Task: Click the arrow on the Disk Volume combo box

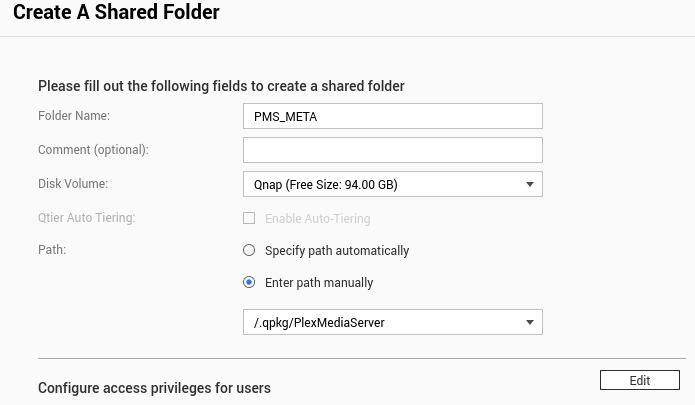Action: 530,184
